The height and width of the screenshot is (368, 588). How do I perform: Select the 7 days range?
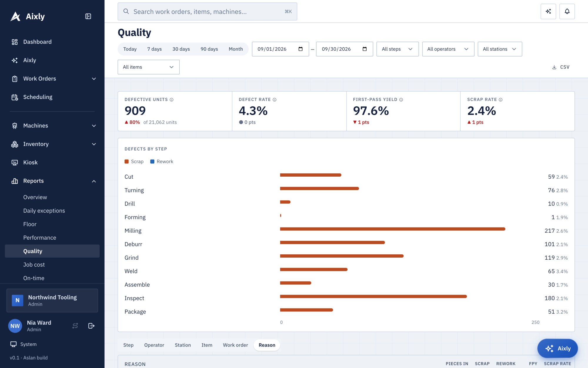155,49
